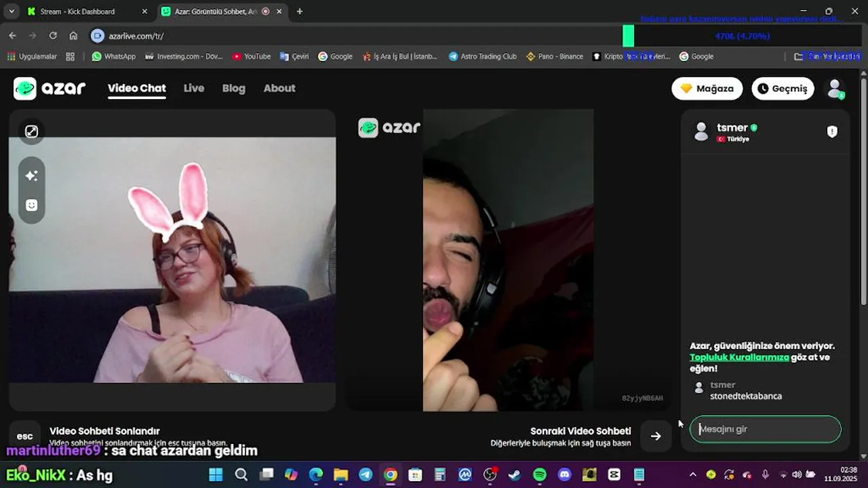Open the Geçmiş history button
This screenshot has width=868, height=488.
tap(783, 89)
